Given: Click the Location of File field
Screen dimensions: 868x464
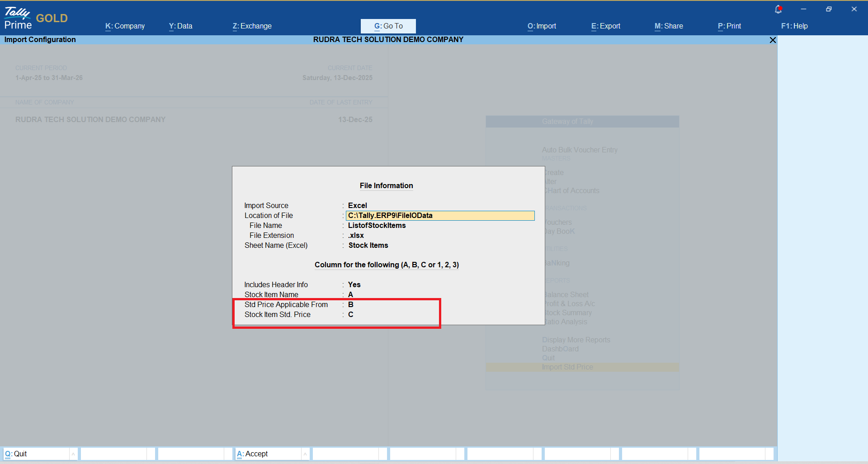Looking at the screenshot, I should coord(439,216).
